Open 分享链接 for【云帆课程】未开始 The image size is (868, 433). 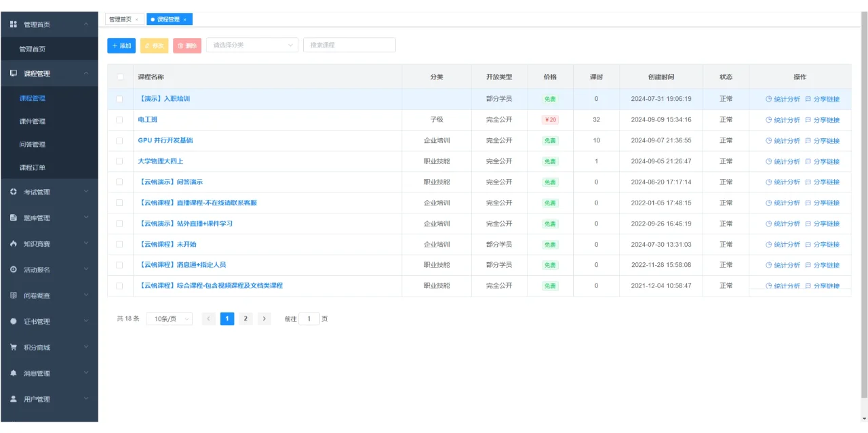pyautogui.click(x=822, y=245)
